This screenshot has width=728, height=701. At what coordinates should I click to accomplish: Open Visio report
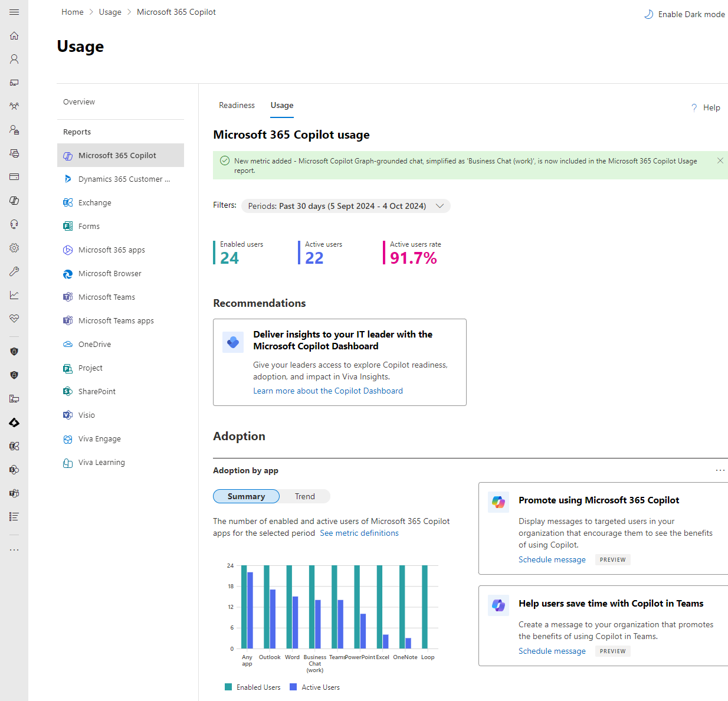120,415
